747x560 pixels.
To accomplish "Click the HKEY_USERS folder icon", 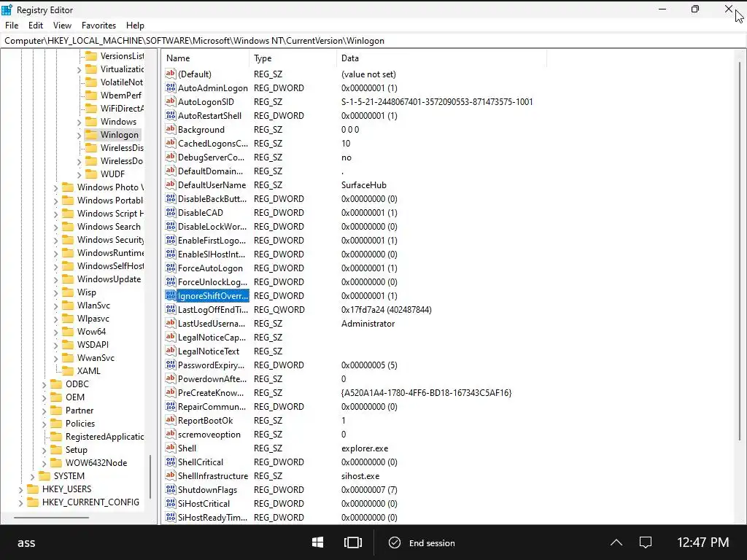I will pyautogui.click(x=34, y=489).
